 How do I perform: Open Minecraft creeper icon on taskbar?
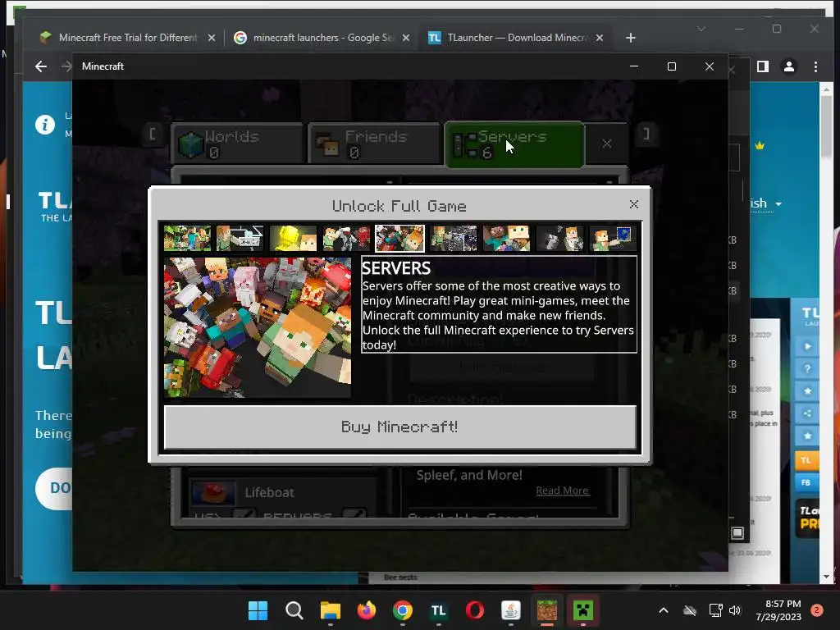(583, 610)
